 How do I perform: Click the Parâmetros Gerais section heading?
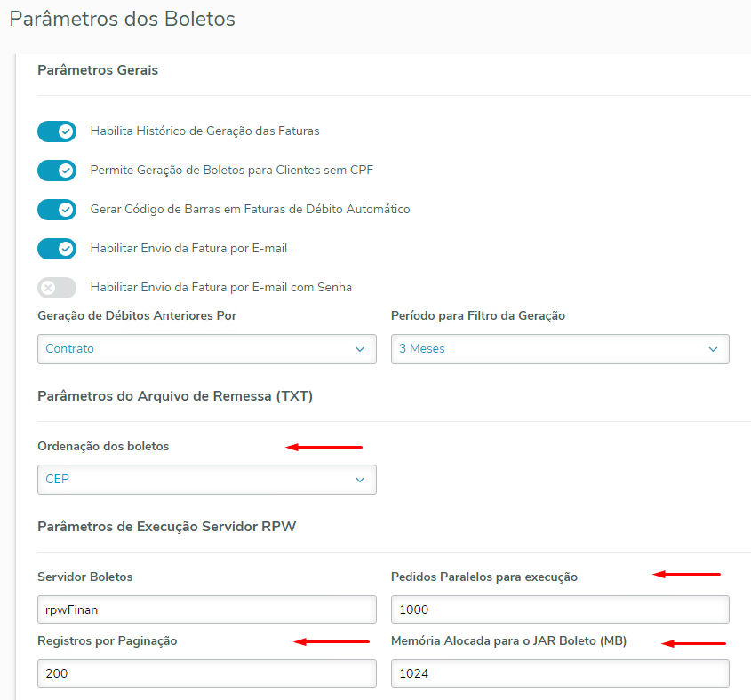click(x=98, y=69)
